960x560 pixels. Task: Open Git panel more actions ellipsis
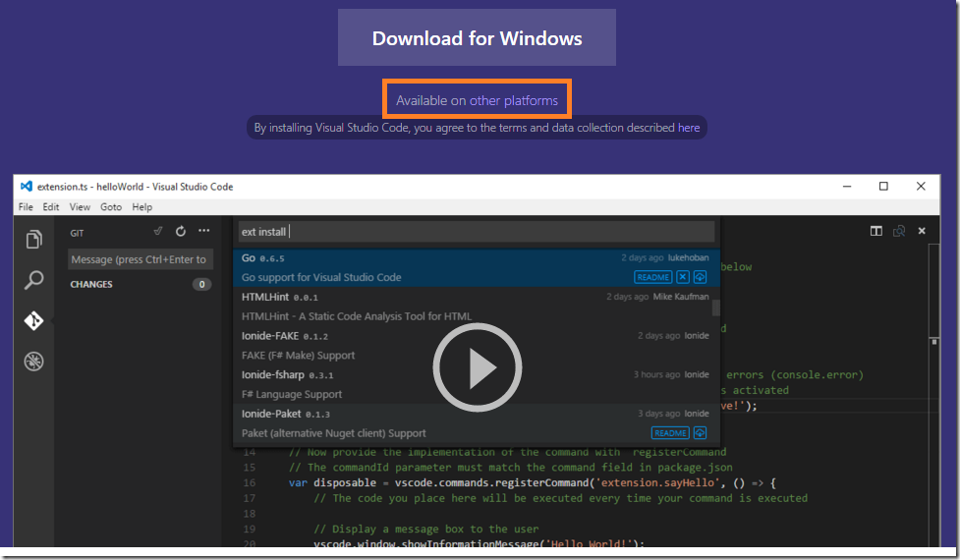204,232
